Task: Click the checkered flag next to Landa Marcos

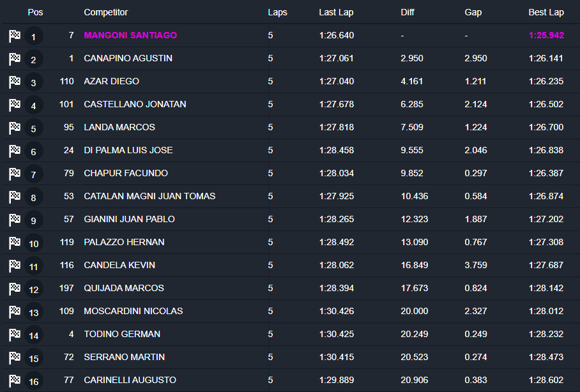Action: click(x=15, y=128)
